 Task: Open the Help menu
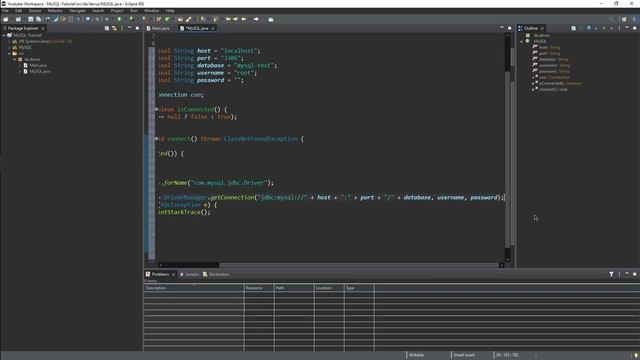pyautogui.click(x=170, y=11)
